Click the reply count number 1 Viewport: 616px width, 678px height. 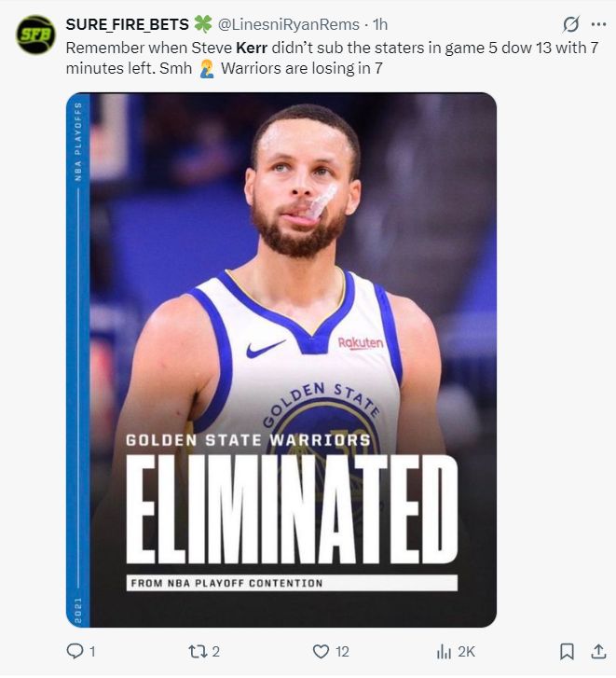point(92,652)
